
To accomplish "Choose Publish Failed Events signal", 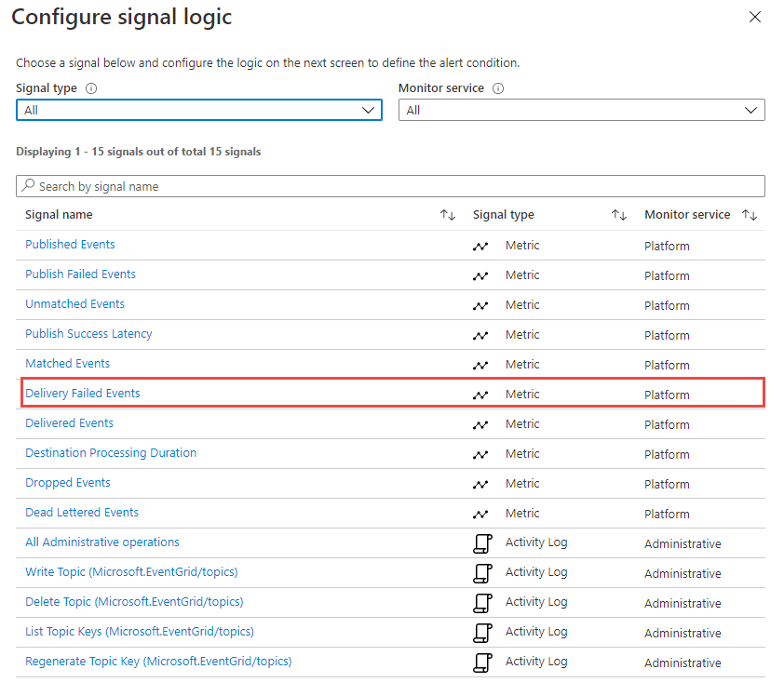I will click(80, 274).
